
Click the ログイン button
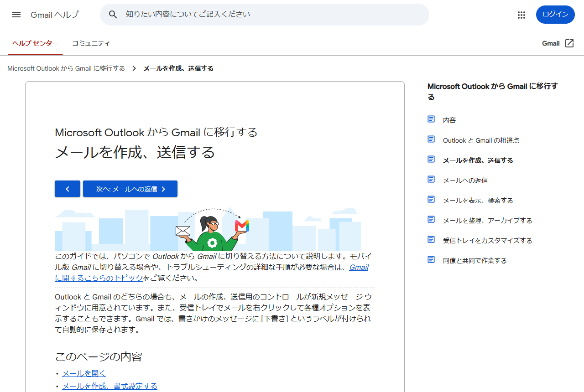coord(555,15)
